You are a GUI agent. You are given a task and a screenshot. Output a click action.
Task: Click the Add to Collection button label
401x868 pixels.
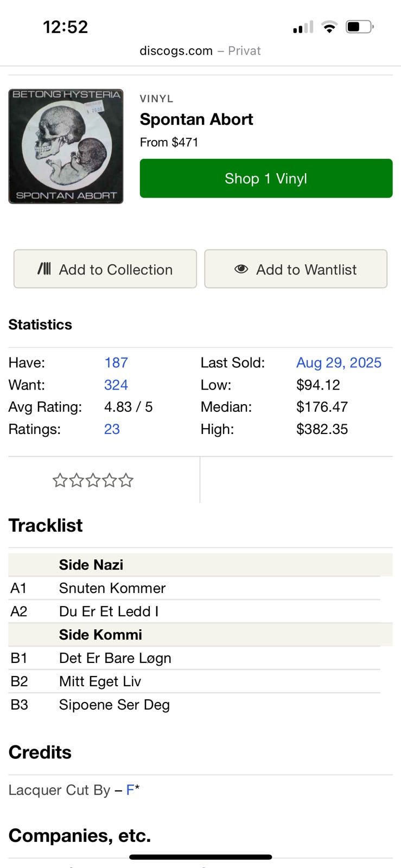(116, 270)
